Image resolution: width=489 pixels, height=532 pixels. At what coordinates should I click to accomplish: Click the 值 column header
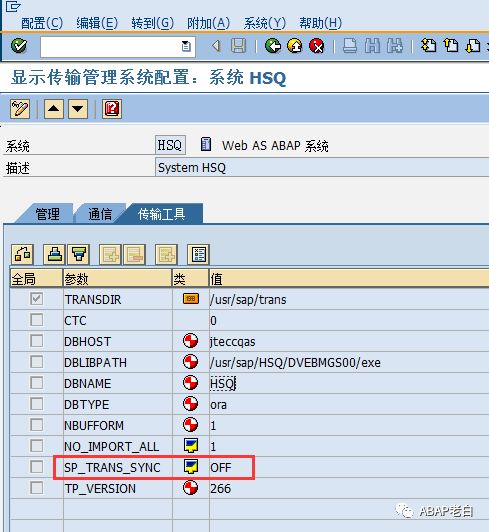tap(349, 279)
